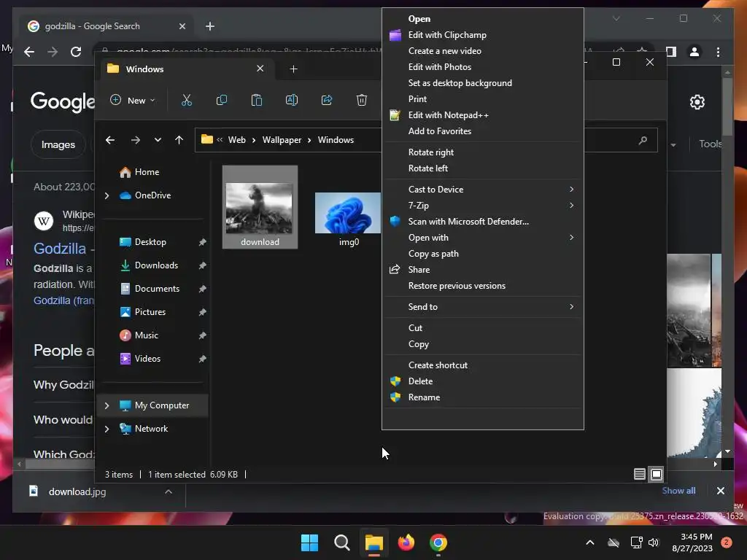Viewport: 747px width, 560px height.
Task: Open the clock and date in taskbar
Action: [692, 542]
